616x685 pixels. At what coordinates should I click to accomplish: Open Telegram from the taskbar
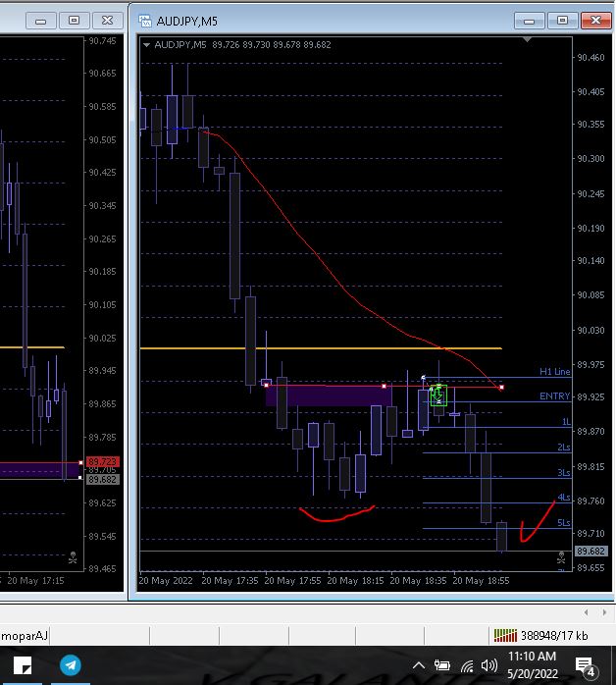(71, 665)
